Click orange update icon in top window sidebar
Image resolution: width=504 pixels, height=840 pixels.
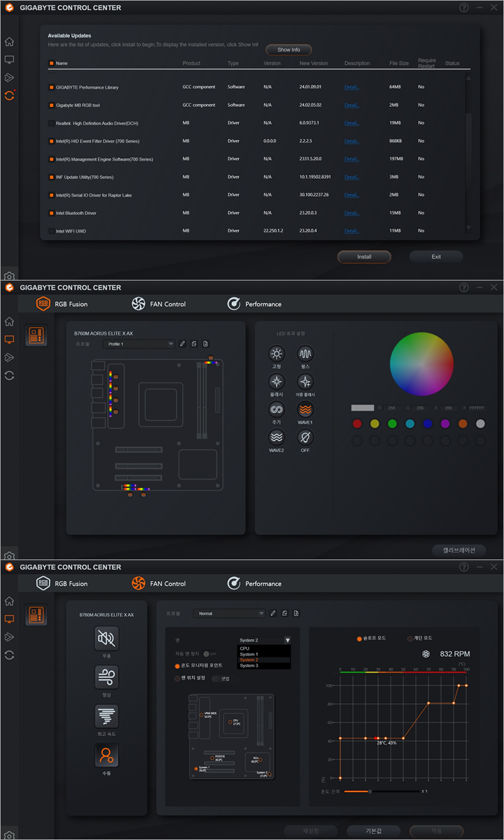9,95
